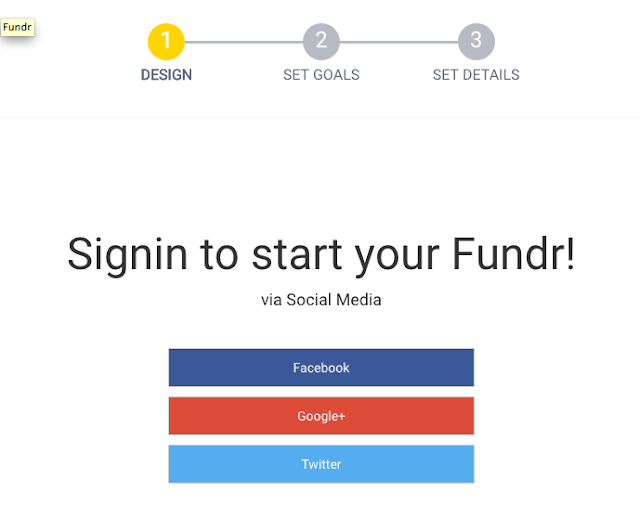The height and width of the screenshot is (517, 640).
Task: Click the words "Social Media" in the subtitle
Action: click(334, 300)
